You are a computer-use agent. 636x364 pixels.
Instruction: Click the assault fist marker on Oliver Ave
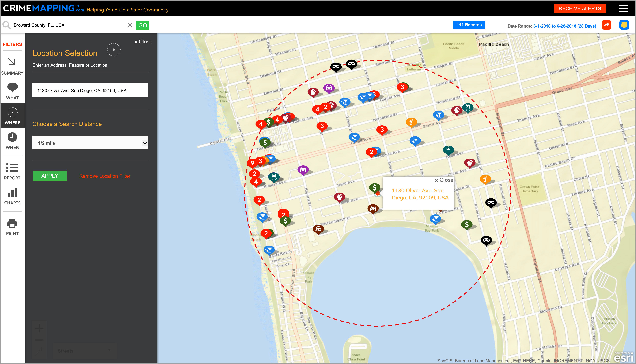[340, 197]
